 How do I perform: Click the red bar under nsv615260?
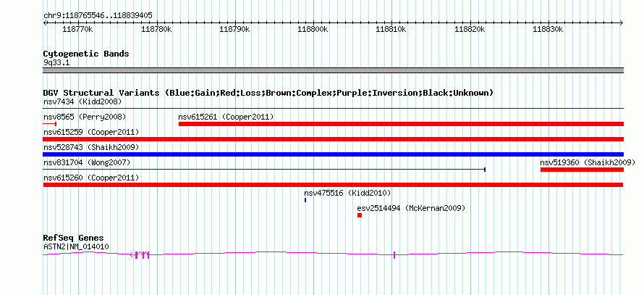point(333,185)
